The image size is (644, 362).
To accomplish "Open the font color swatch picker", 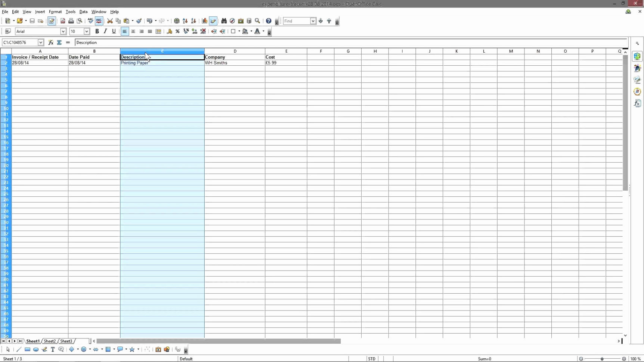I will click(263, 31).
